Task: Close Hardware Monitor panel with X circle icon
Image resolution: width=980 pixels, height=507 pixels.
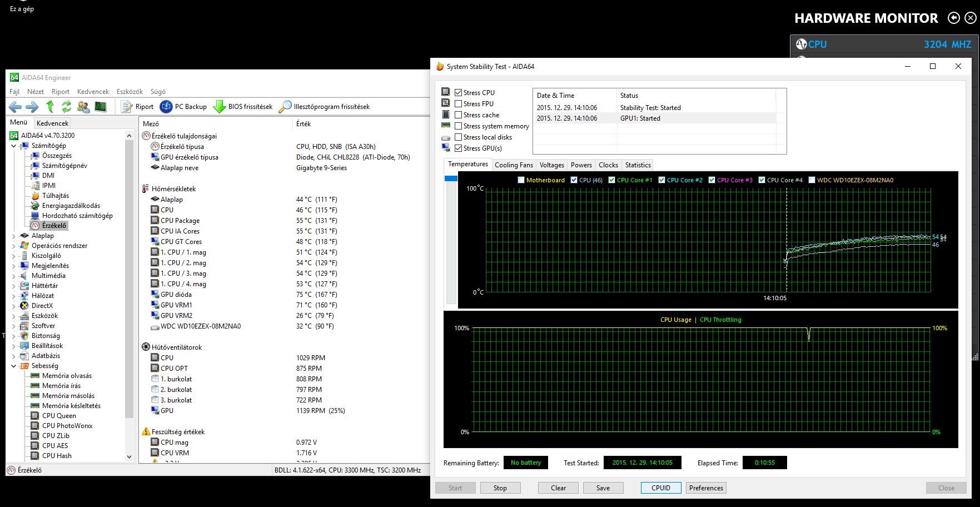Action: [x=971, y=18]
